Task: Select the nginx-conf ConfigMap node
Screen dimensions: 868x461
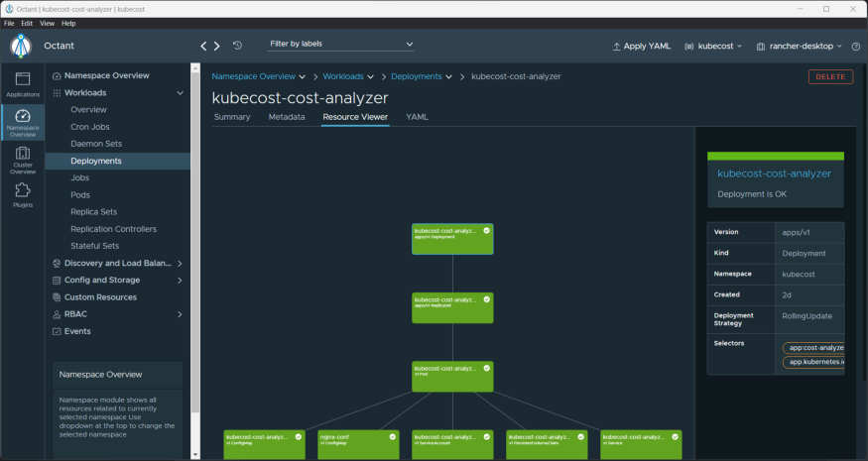Action: (x=358, y=441)
